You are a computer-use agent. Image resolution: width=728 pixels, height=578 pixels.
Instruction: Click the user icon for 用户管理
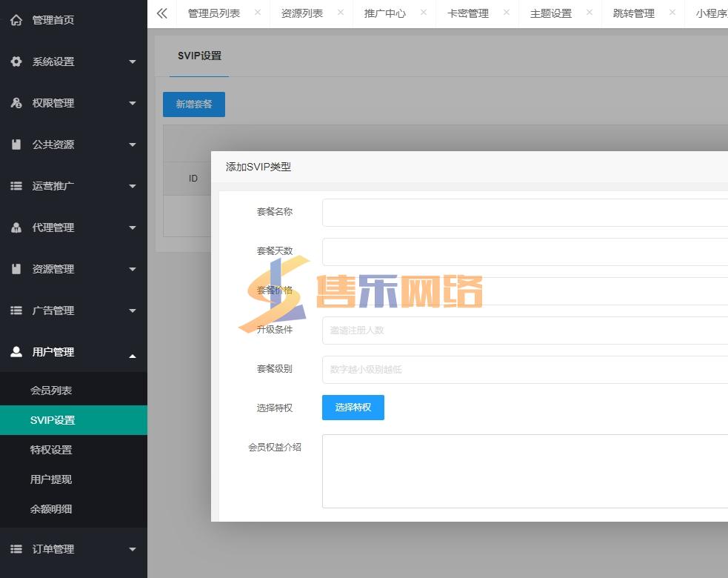pos(16,352)
